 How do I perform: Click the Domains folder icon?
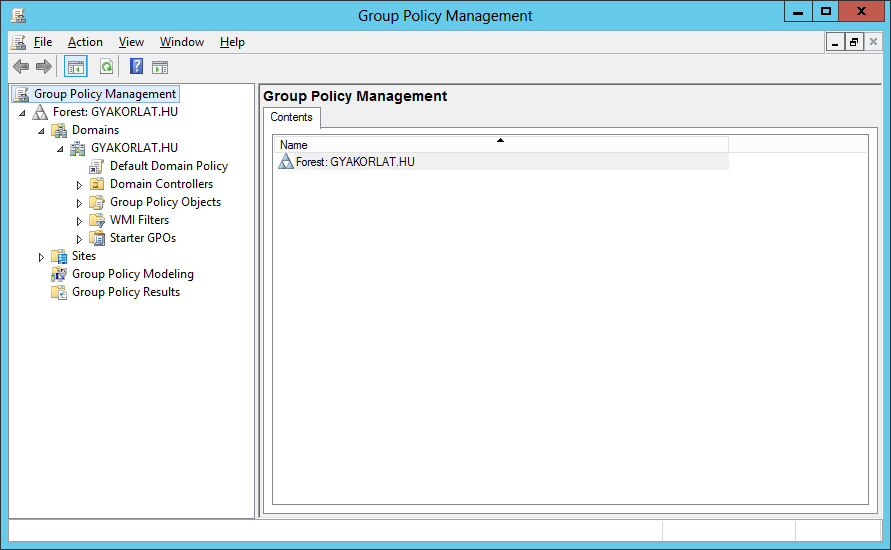(x=59, y=130)
